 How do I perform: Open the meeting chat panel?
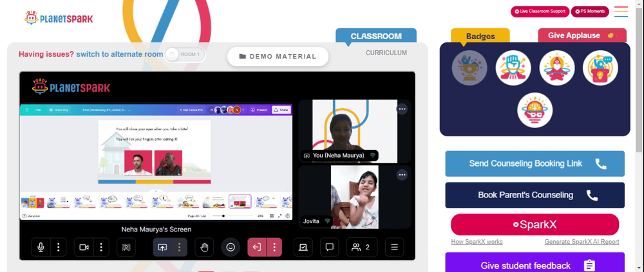click(x=329, y=248)
